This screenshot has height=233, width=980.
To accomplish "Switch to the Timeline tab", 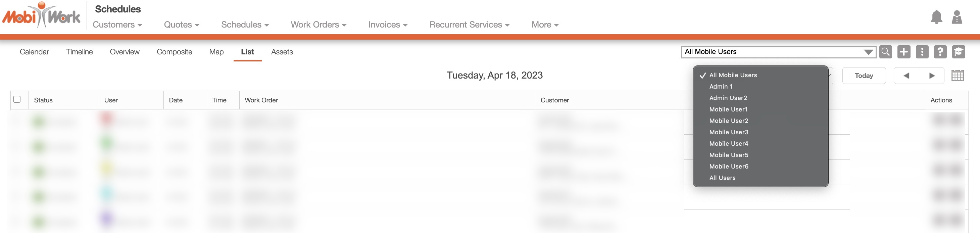I will 79,52.
